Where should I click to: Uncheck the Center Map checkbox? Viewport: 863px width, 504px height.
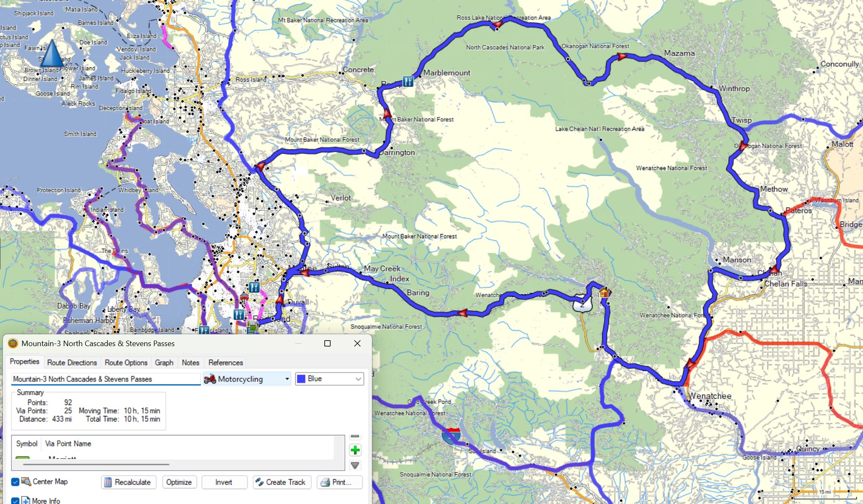pos(15,482)
